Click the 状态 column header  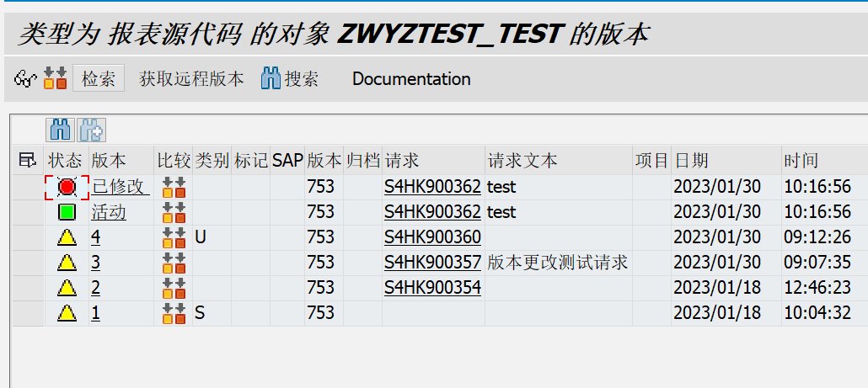(x=67, y=161)
